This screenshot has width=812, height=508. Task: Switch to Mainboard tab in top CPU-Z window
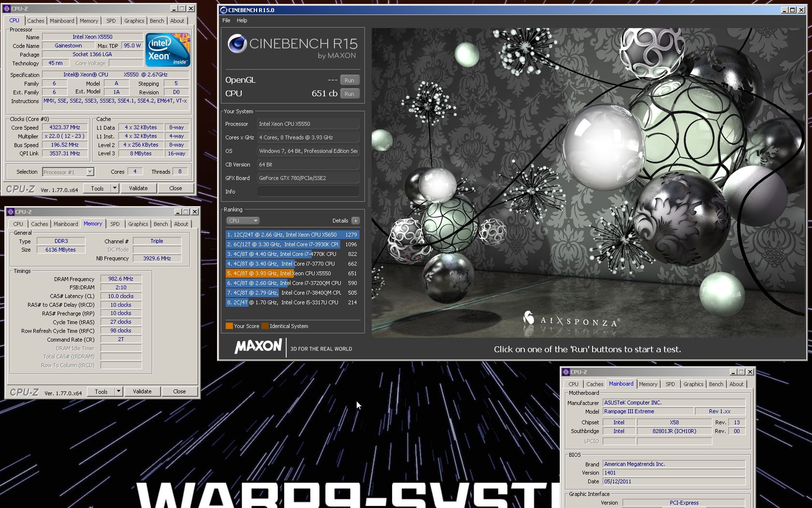point(62,21)
